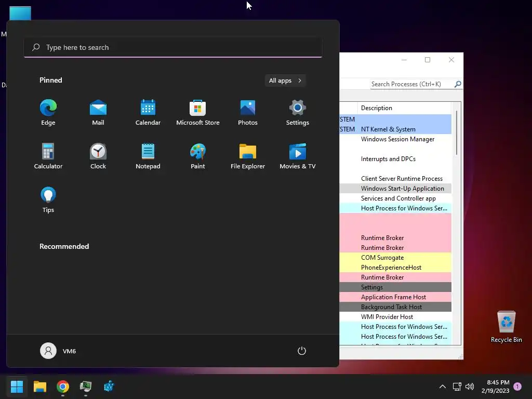Minimize the process window
The height and width of the screenshot is (399, 532).
pyautogui.click(x=404, y=60)
